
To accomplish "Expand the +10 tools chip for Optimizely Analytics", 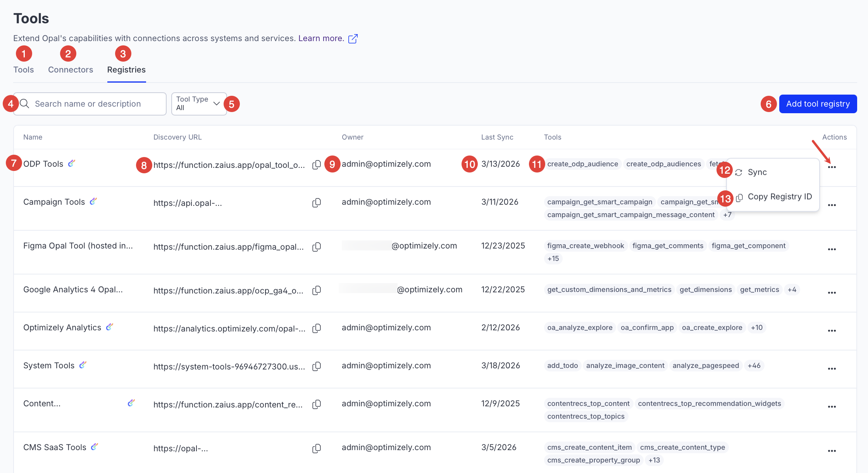I will [756, 328].
